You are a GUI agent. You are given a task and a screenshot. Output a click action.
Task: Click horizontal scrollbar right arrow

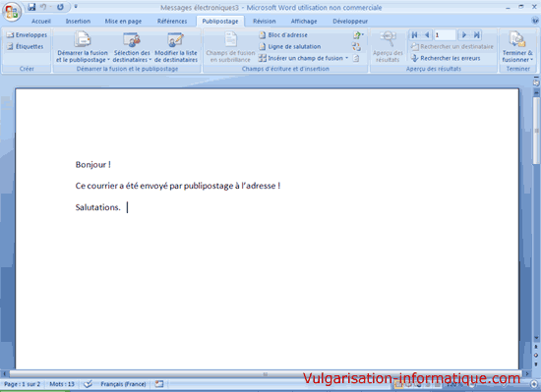[527, 373]
